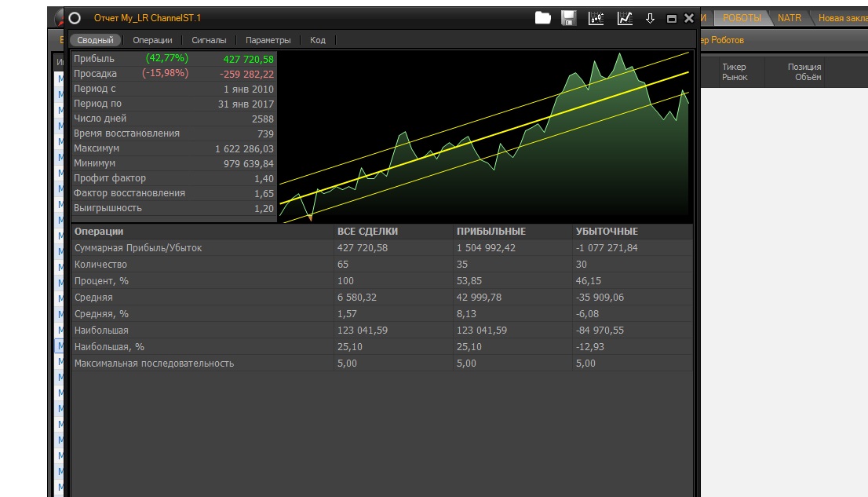868x497 pixels.
Task: Open the Операции tab
Action: tap(152, 40)
